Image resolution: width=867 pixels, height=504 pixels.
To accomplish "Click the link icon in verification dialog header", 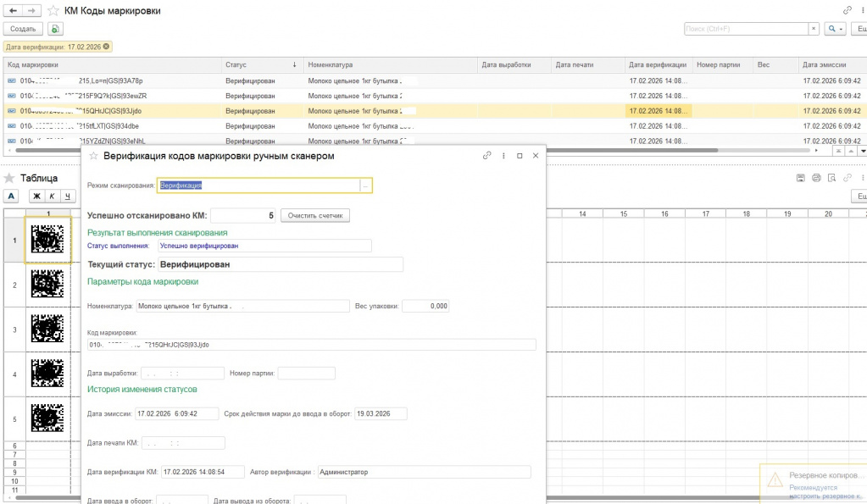I will [486, 156].
